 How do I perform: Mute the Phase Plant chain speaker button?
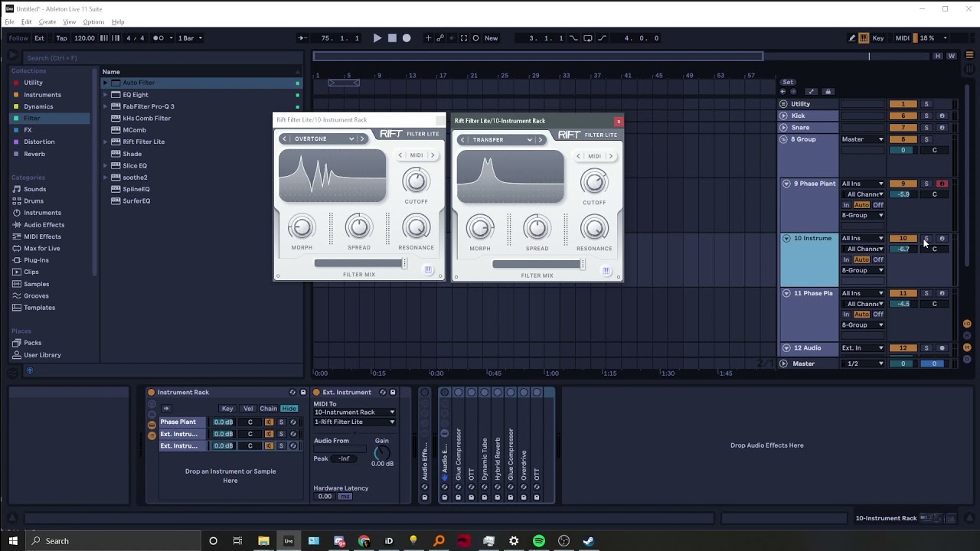pos(269,422)
